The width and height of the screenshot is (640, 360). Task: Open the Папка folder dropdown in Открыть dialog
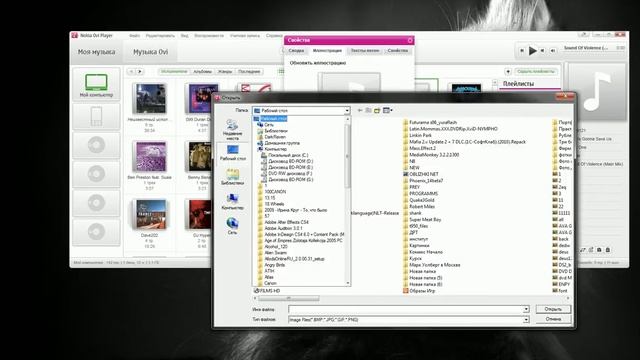point(301,111)
